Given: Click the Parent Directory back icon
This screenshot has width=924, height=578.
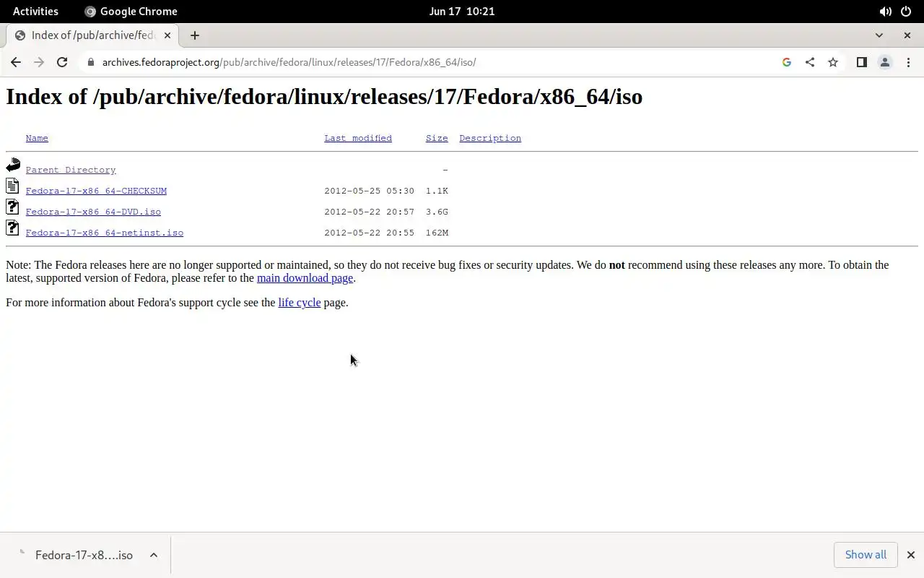Looking at the screenshot, I should click(13, 165).
